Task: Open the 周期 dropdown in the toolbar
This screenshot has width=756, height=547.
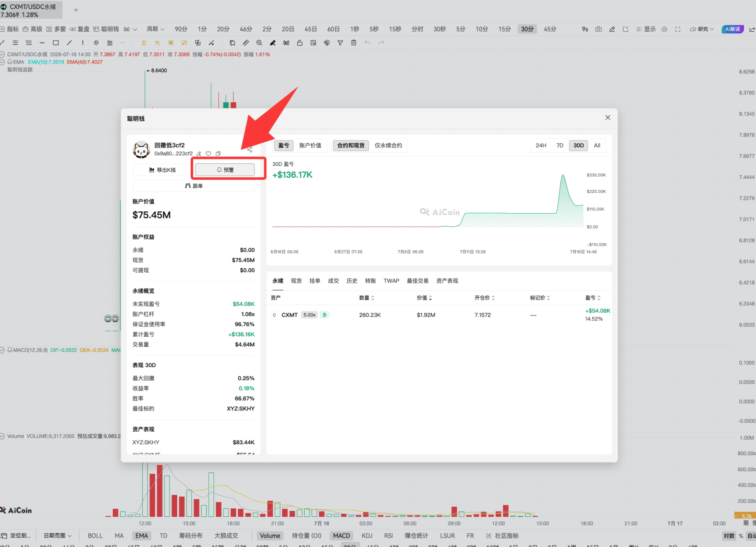Action: tap(155, 29)
